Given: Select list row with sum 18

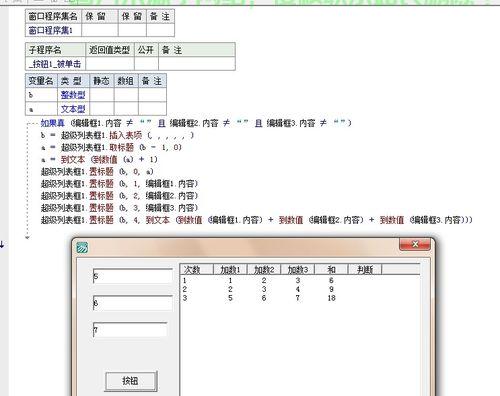Looking at the screenshot, I should 300,298.
